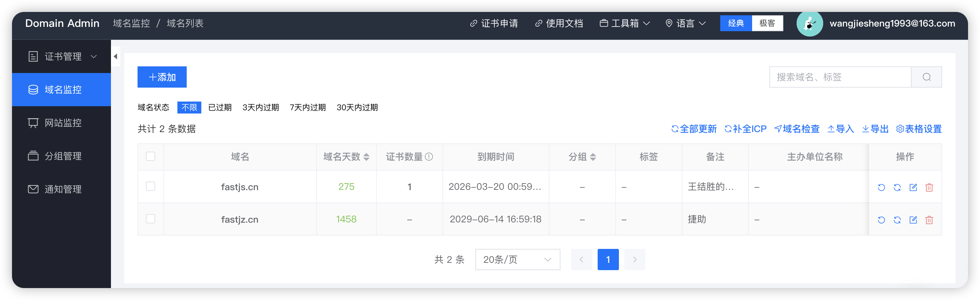This screenshot has width=980, height=300.
Task: Open the 使用文档 link
Action: (559, 24)
